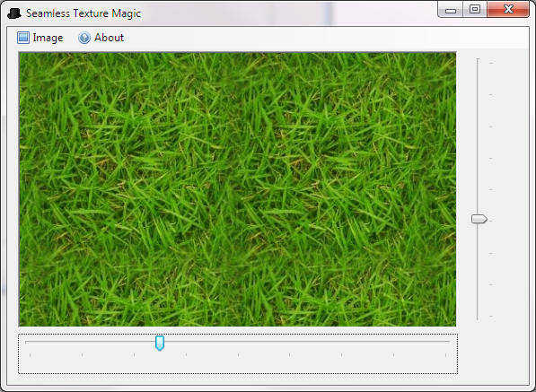Click the top hat application icon

[x=14, y=13]
